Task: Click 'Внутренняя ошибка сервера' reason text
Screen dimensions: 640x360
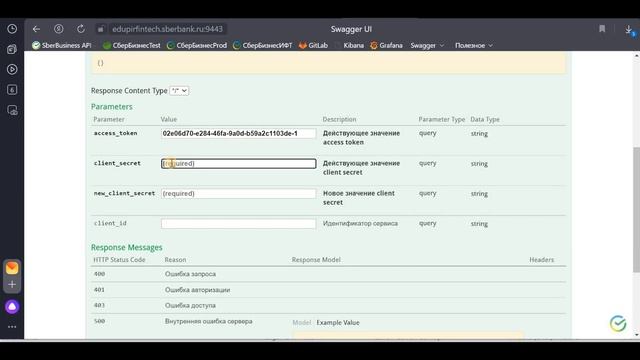Action: 209,321
